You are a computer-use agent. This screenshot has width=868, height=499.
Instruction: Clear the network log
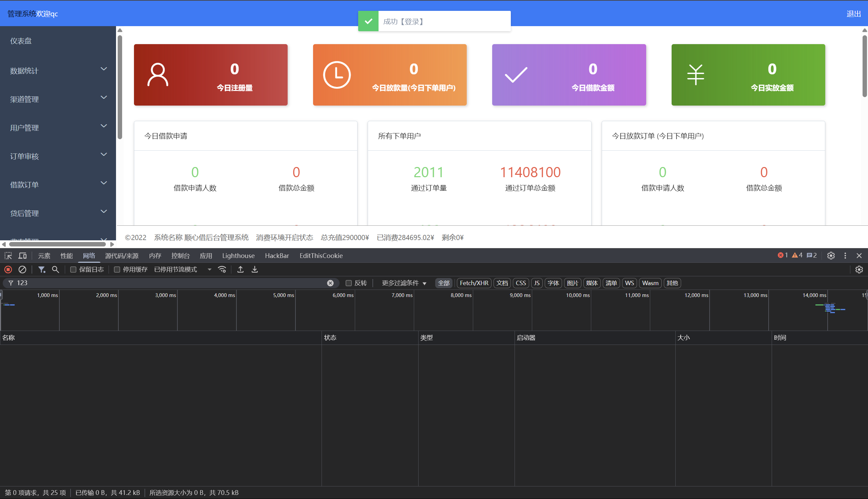(x=22, y=270)
